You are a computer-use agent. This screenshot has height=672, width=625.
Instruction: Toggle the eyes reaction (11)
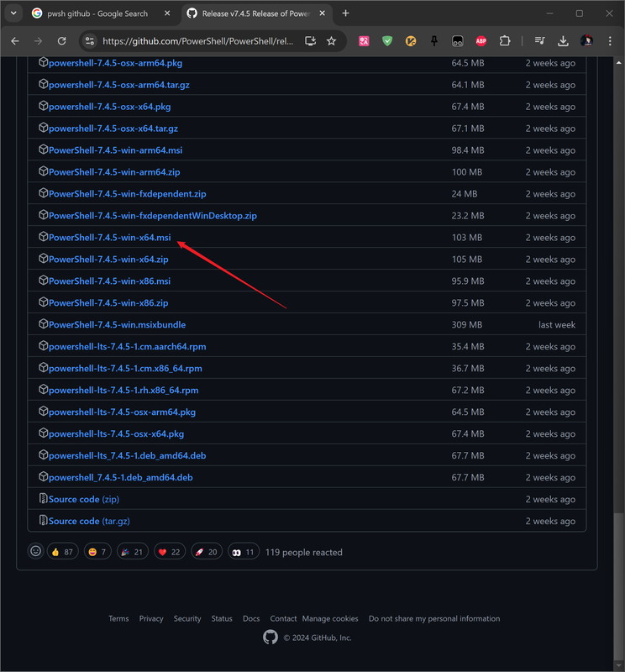(x=243, y=552)
